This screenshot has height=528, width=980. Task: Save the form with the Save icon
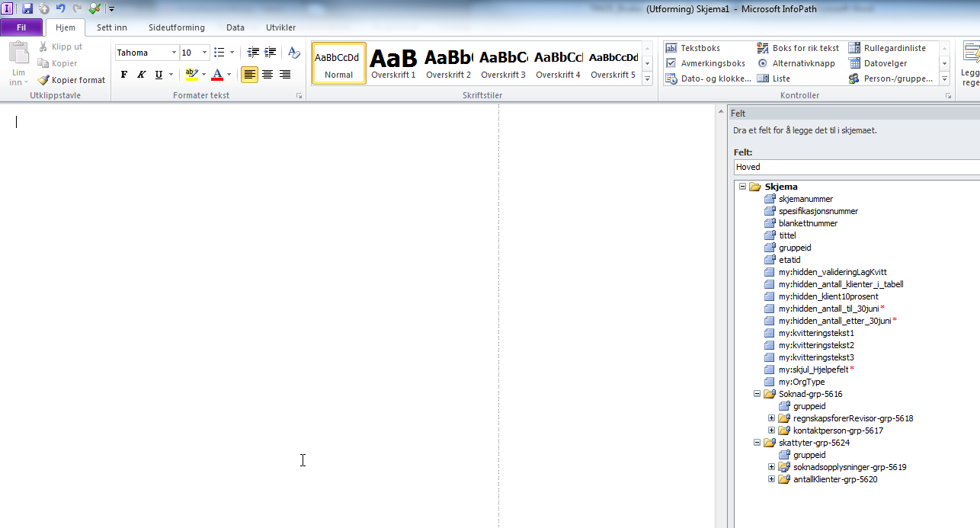tap(27, 8)
